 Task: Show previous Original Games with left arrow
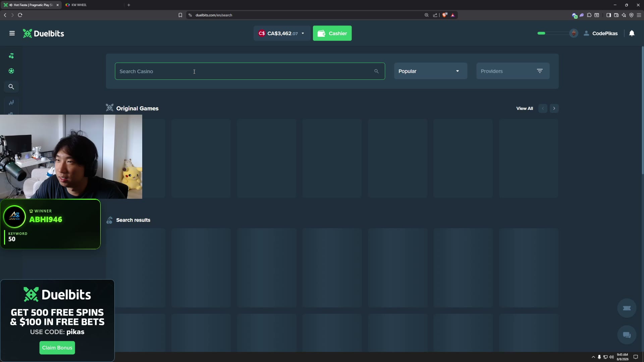[x=543, y=108]
